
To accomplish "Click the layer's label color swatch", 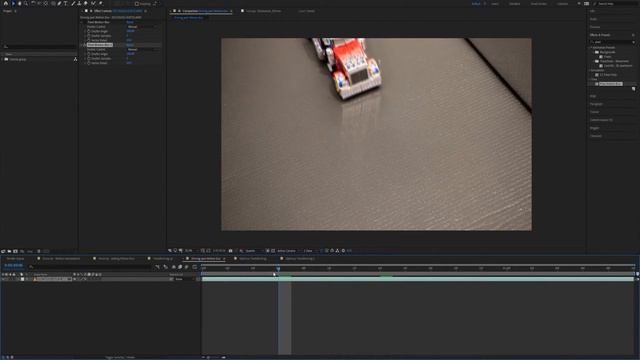I will (22, 279).
